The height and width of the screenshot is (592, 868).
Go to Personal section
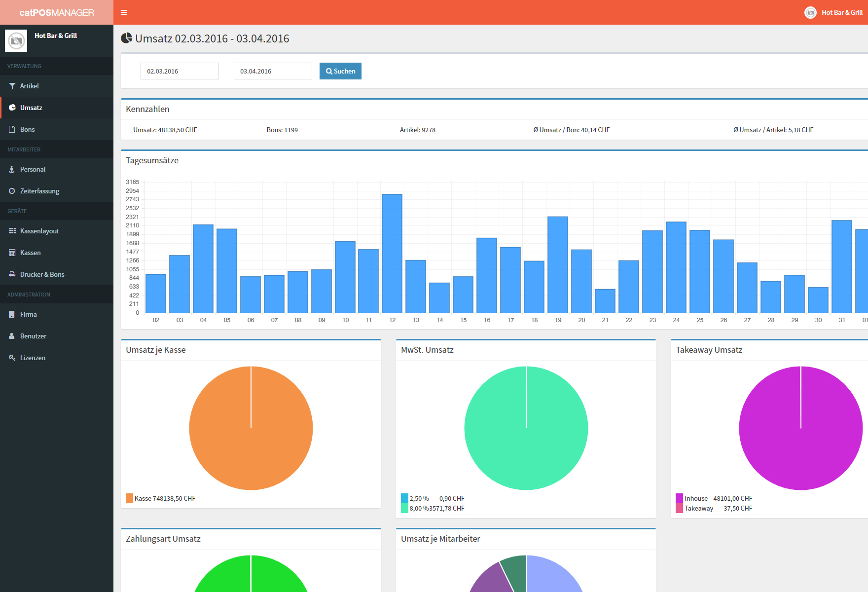(57, 169)
